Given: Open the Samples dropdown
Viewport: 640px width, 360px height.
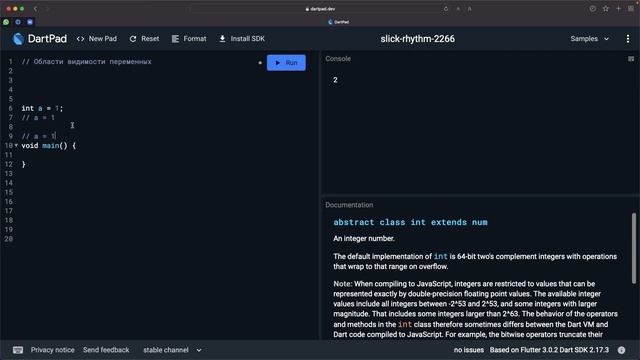Looking at the screenshot, I should pos(589,39).
